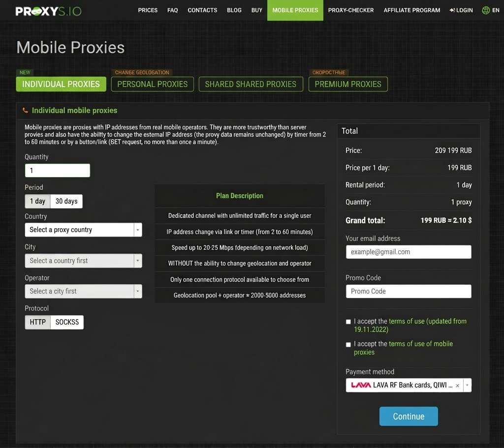504x448 pixels.
Task: Click the Quantity input field
Action: click(x=58, y=171)
